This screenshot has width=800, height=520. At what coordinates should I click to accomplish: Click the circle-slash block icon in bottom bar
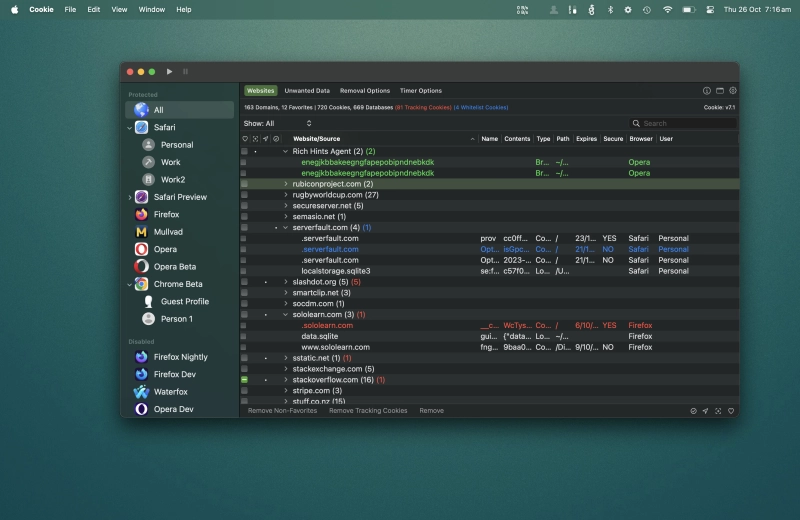click(693, 411)
